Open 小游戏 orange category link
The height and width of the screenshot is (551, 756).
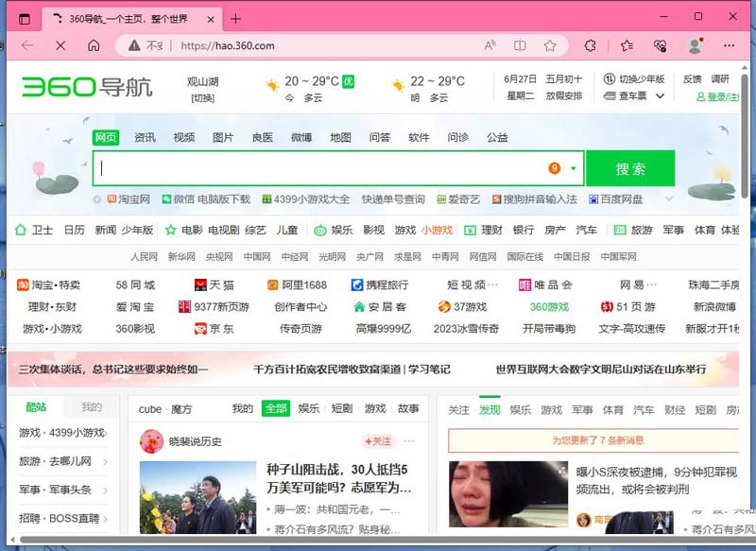click(437, 230)
